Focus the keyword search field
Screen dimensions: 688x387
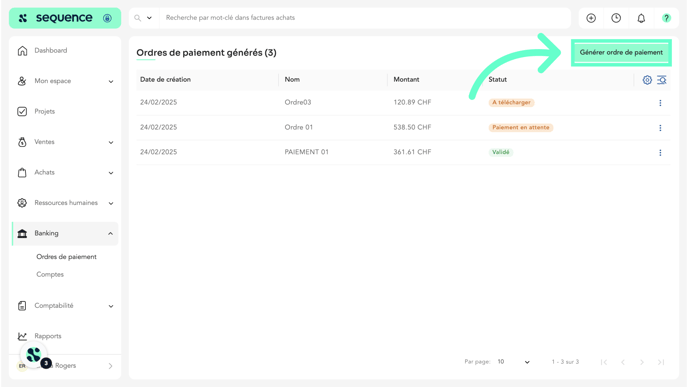(x=364, y=18)
